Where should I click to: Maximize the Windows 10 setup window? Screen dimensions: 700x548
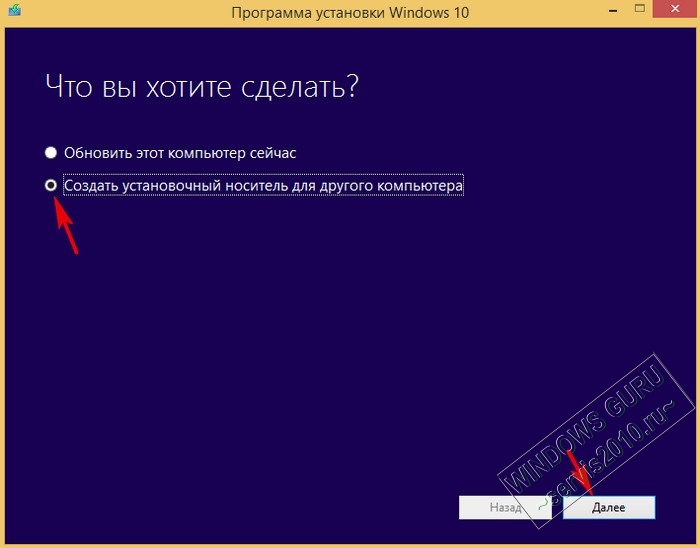point(640,9)
